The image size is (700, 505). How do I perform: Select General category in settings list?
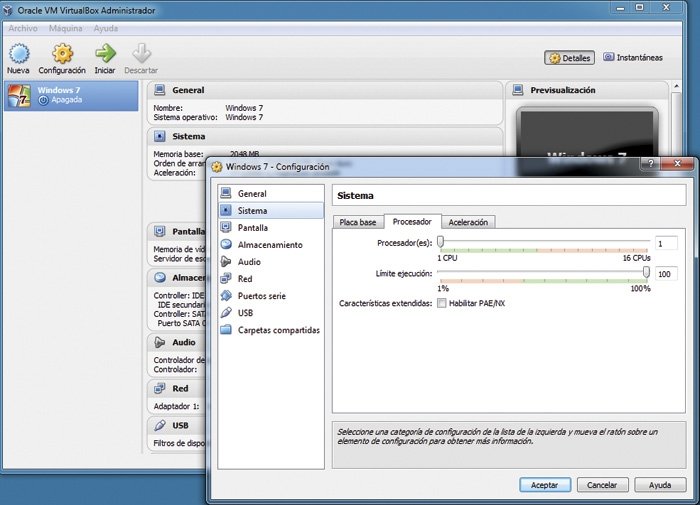point(271,193)
